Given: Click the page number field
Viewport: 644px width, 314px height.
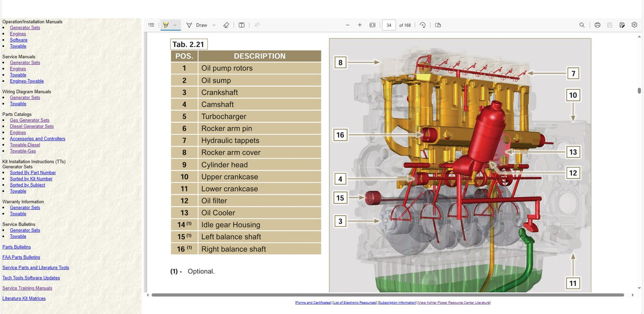Looking at the screenshot, I should coord(389,25).
